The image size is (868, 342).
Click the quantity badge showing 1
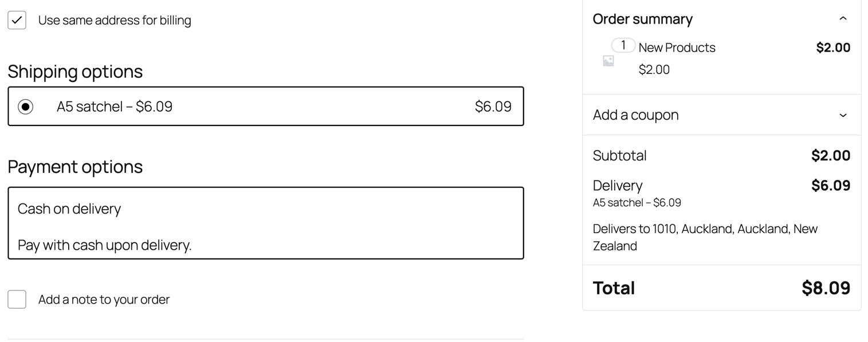(x=623, y=45)
